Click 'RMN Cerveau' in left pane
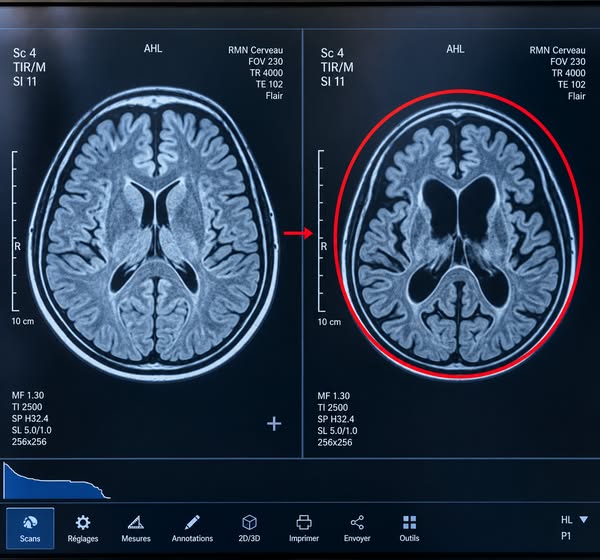Image resolution: width=600 pixels, height=560 pixels. click(x=256, y=50)
